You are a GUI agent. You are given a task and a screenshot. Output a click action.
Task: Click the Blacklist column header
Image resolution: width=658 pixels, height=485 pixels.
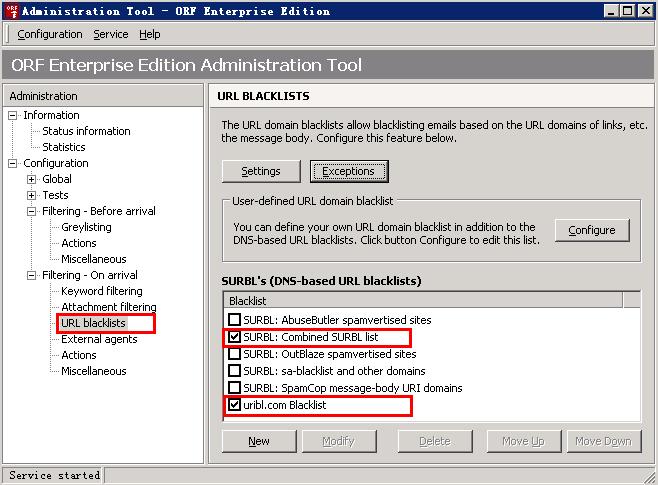pyautogui.click(x=420, y=300)
